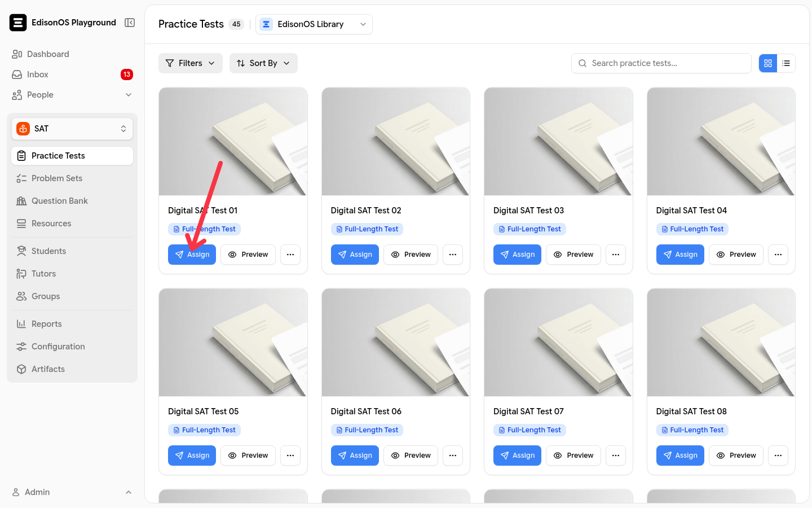This screenshot has width=812, height=508.
Task: Open the Filters dropdown
Action: click(191, 63)
